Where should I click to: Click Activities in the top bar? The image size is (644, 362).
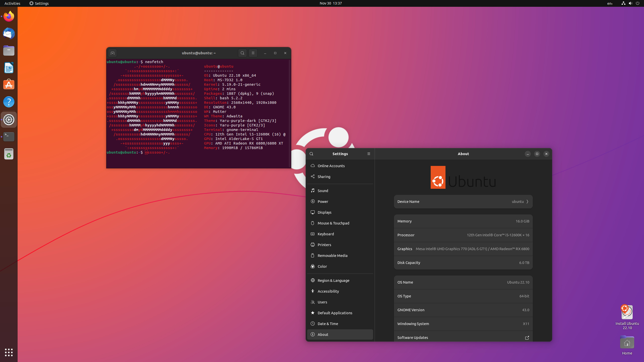(12, 3)
